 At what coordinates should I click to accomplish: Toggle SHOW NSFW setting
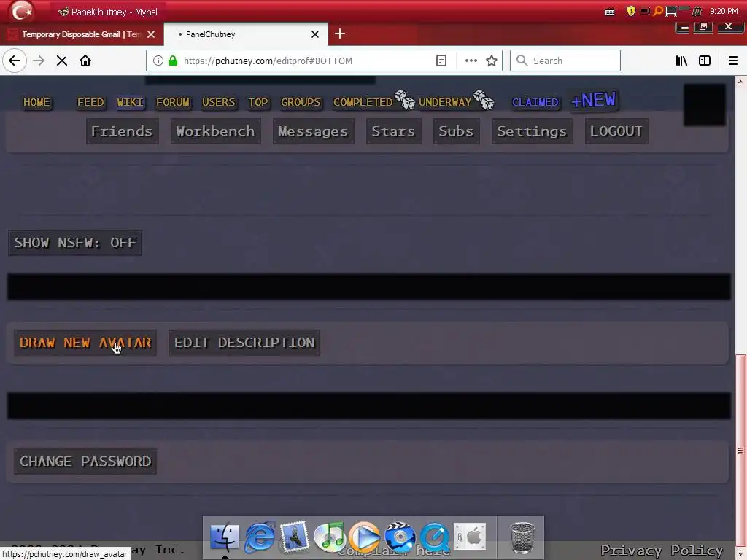click(x=75, y=242)
